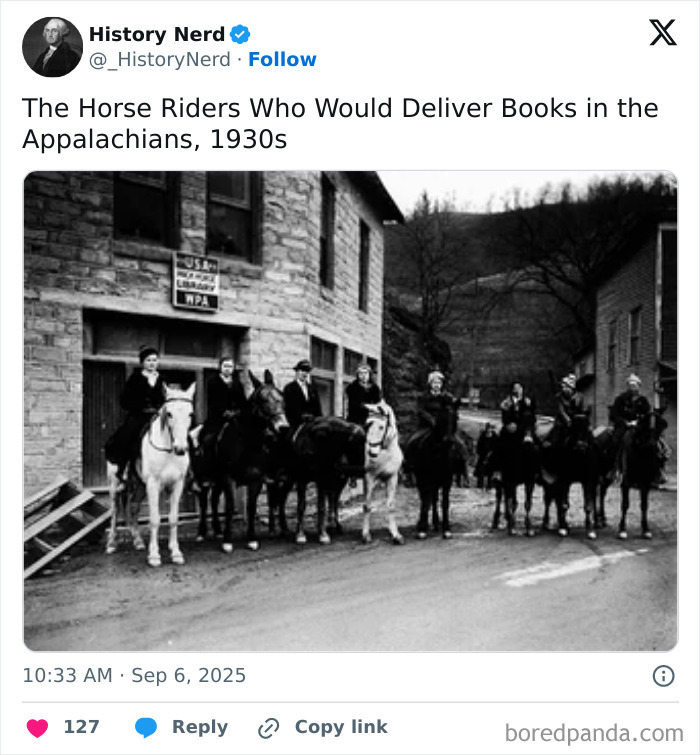This screenshot has width=700, height=755.
Task: Click the boredpanda.com watermark
Action: pos(594,733)
